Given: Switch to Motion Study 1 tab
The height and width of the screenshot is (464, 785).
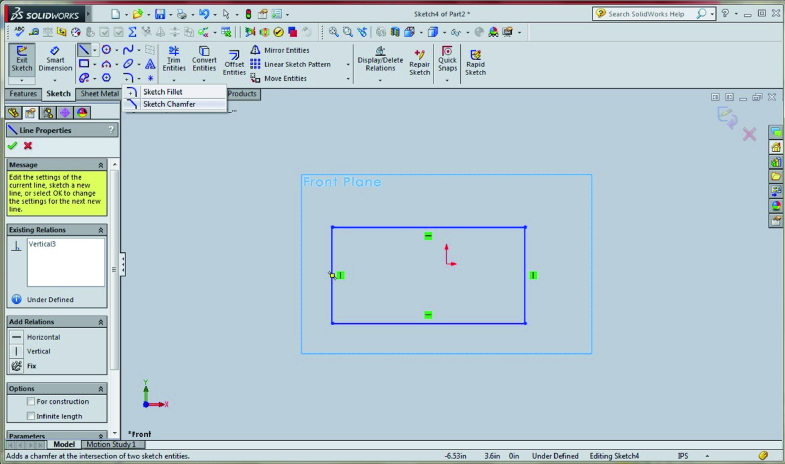Looking at the screenshot, I should (111, 444).
